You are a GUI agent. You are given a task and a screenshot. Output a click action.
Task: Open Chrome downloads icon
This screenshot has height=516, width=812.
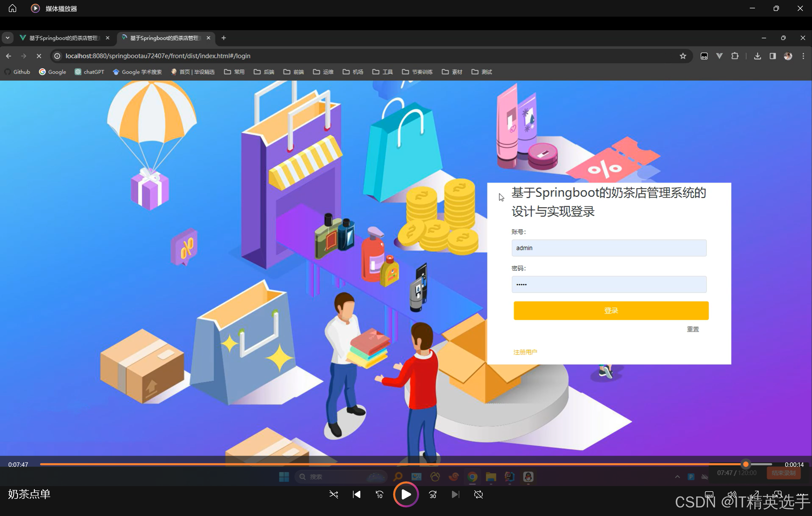pos(757,56)
